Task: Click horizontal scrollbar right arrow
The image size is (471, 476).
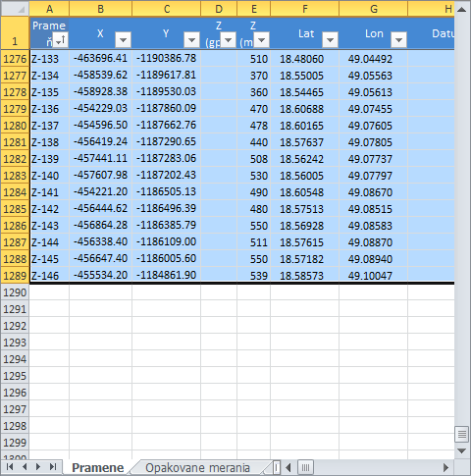Action: [445, 467]
